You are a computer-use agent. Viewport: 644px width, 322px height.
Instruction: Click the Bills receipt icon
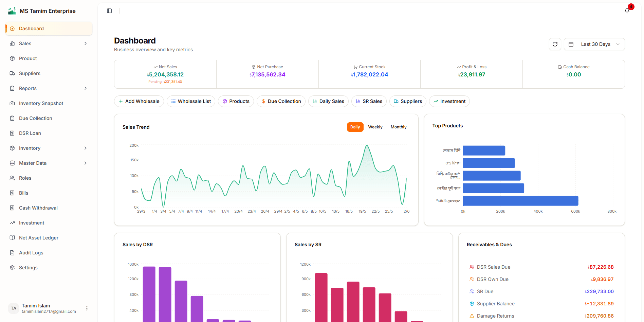coord(12,193)
